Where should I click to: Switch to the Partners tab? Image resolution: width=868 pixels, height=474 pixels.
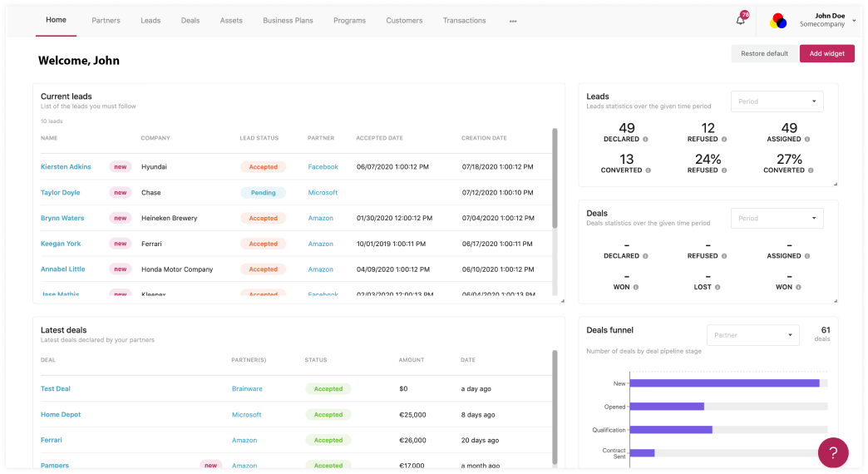click(106, 21)
